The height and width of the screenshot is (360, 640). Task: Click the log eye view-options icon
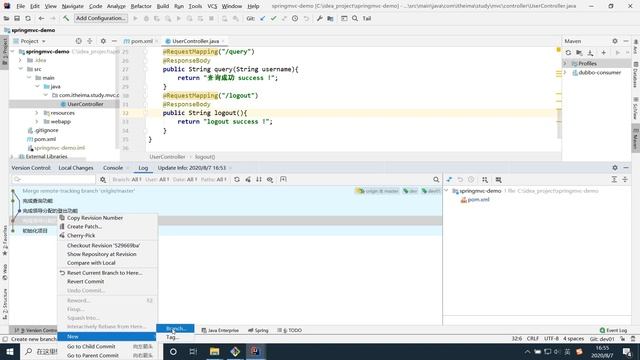click(x=270, y=180)
